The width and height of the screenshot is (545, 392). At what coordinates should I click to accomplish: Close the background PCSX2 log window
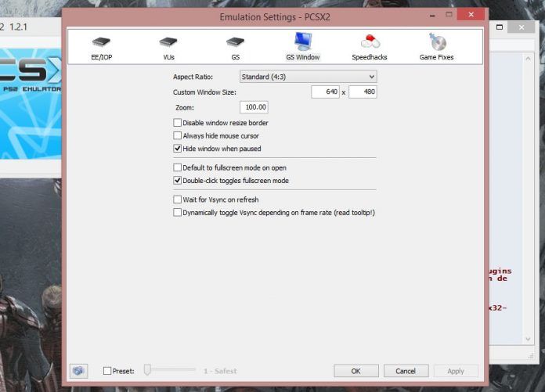tap(521, 27)
